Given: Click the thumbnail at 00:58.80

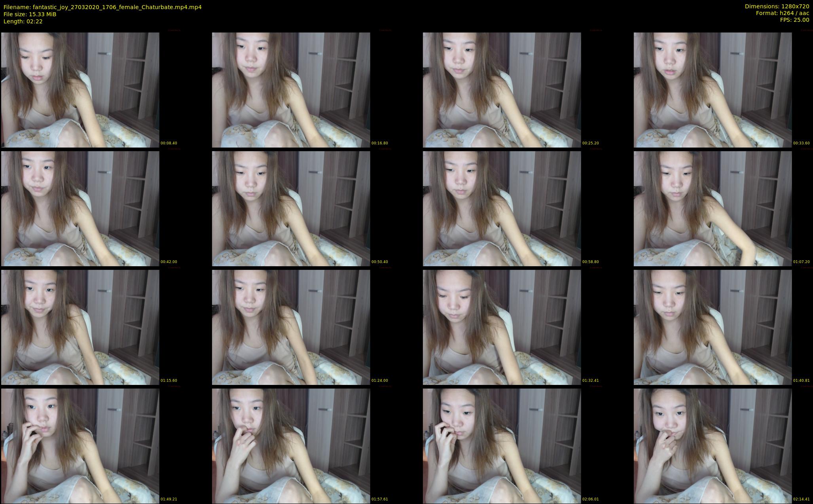Looking at the screenshot, I should coord(502,208).
